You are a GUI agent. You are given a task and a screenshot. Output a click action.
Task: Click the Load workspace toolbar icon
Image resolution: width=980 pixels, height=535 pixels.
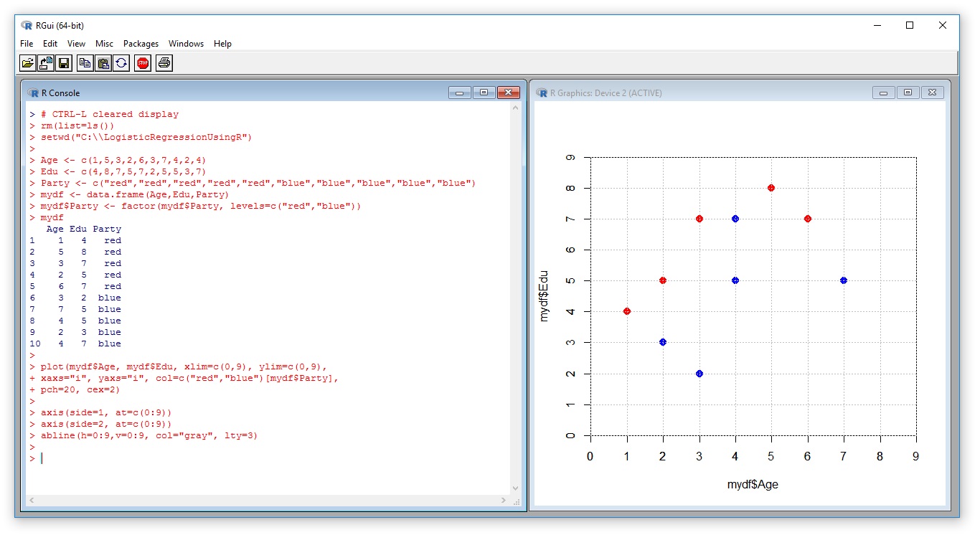pos(46,63)
